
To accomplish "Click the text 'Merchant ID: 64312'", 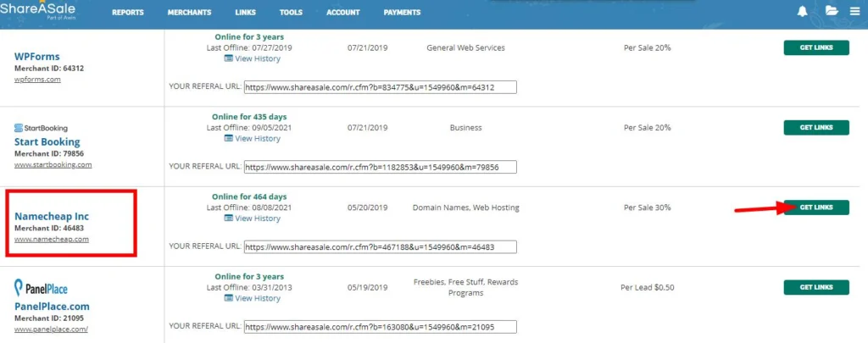I will coord(49,69).
